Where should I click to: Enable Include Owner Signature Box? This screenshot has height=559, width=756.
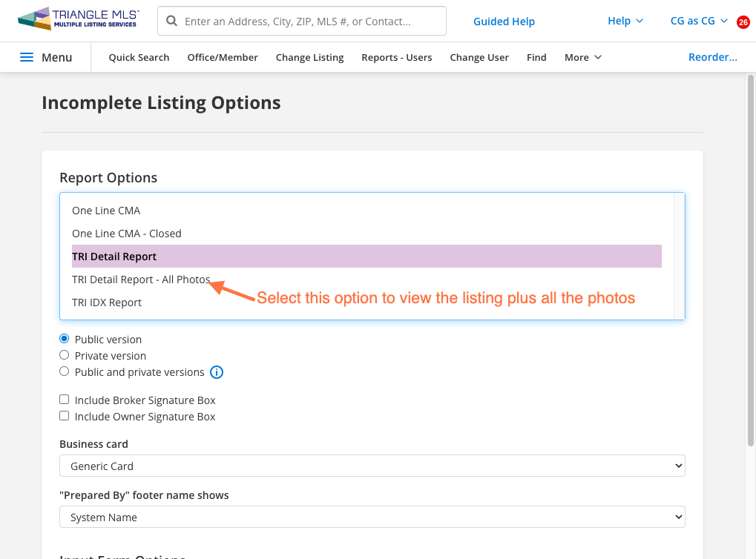pyautogui.click(x=64, y=416)
